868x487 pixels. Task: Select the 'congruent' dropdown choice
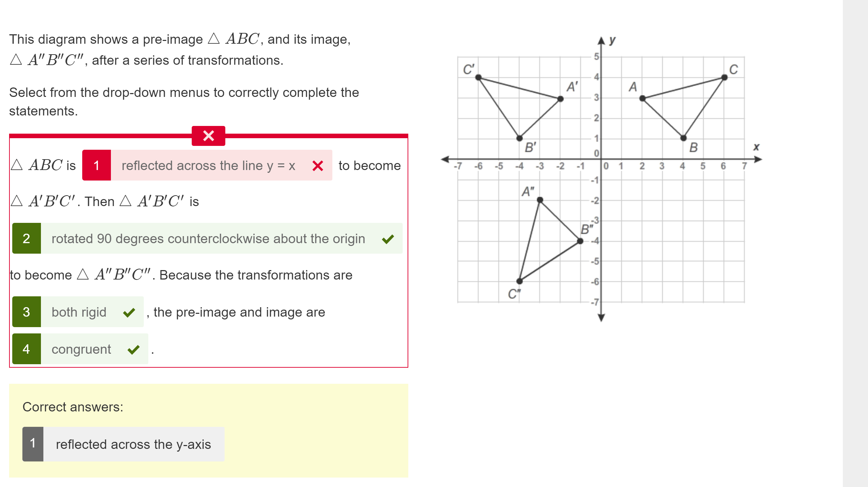point(81,349)
